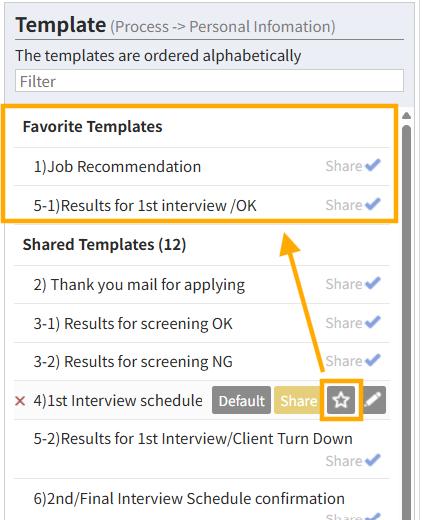Click into the Filter text field
The height and width of the screenshot is (520, 428).
tap(209, 81)
